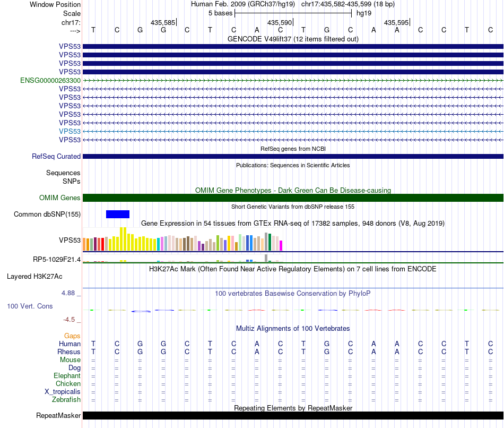Click the GENCODE V49lift37 track title

[x=293, y=39]
